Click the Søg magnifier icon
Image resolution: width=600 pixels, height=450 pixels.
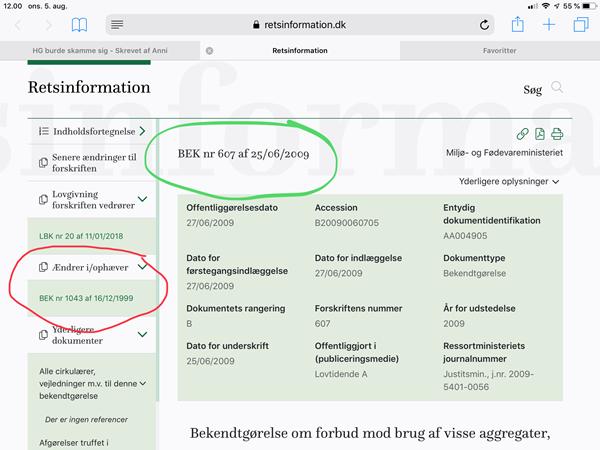coord(557,88)
